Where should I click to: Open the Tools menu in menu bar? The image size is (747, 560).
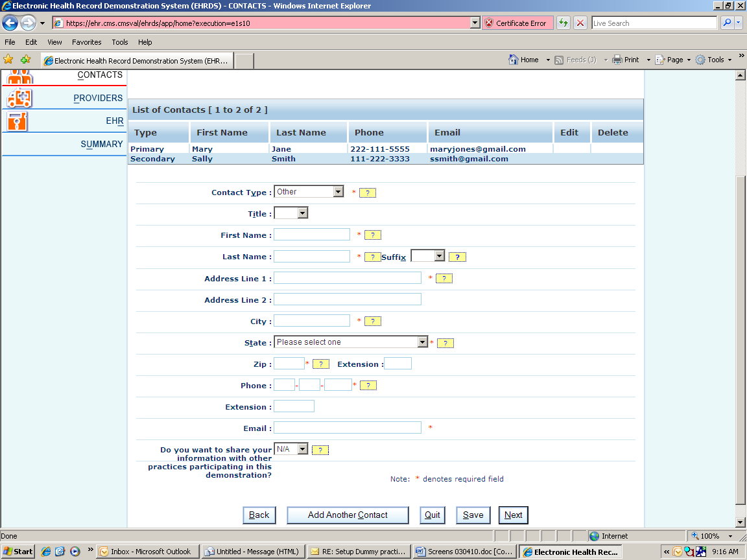coord(119,42)
